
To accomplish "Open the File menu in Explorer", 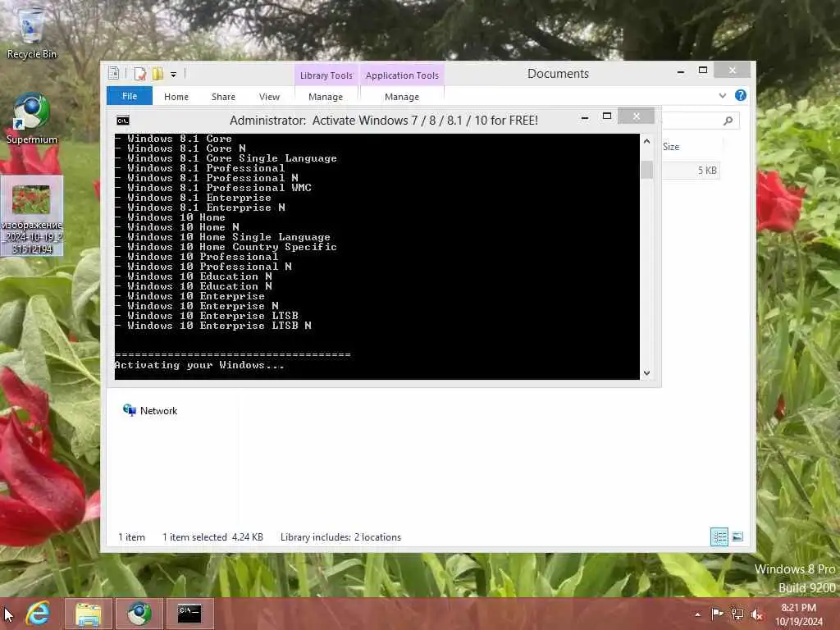I will click(x=130, y=96).
